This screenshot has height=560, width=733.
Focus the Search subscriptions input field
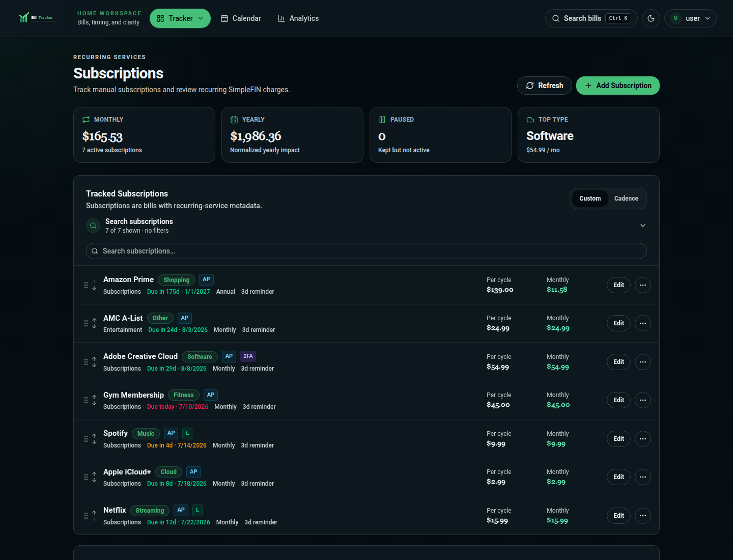click(x=366, y=251)
